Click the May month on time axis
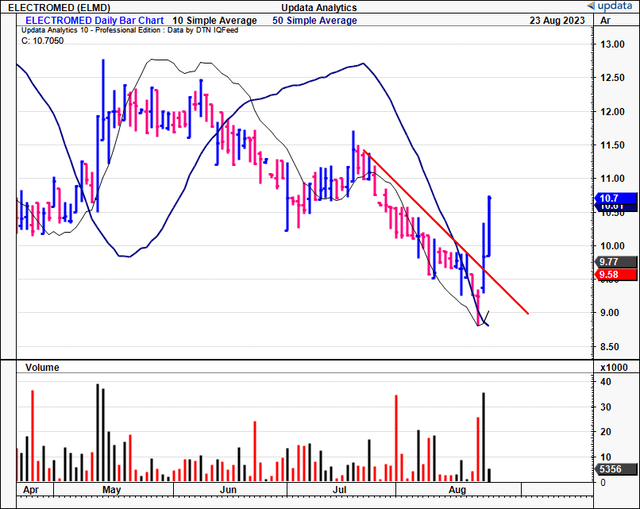 [x=111, y=489]
